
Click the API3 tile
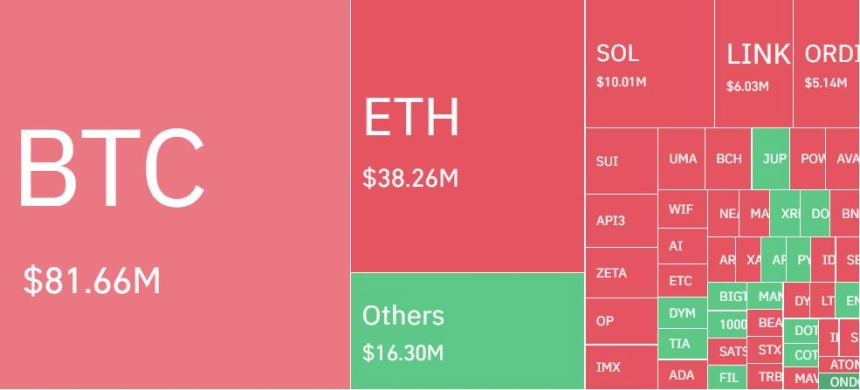[621, 221]
